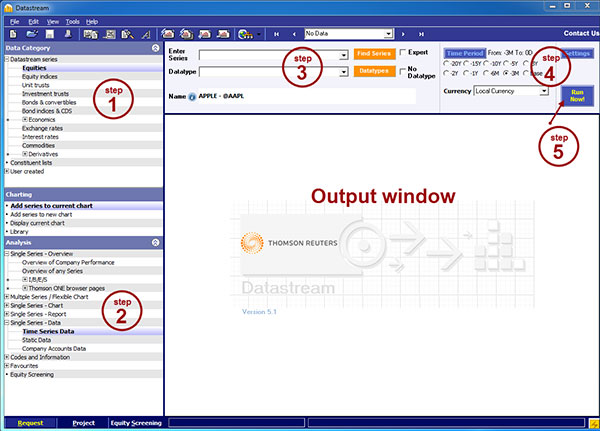Collapse the Analysis panel chevron

(154, 241)
